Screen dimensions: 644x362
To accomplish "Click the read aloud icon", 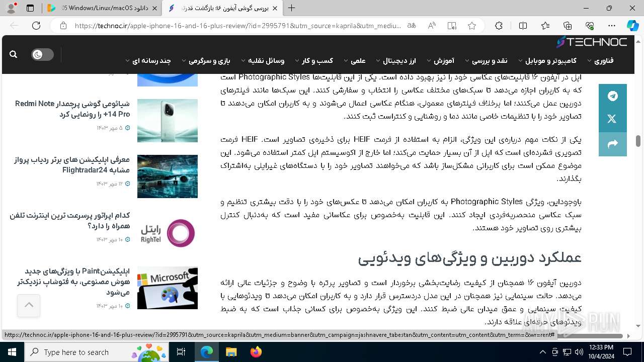I will click(432, 26).
